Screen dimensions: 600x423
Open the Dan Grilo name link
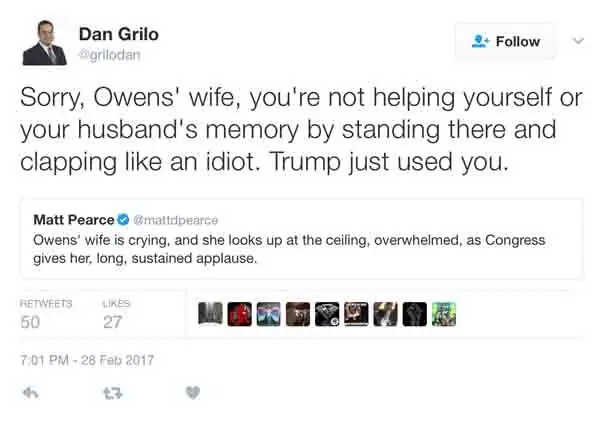pos(119,34)
